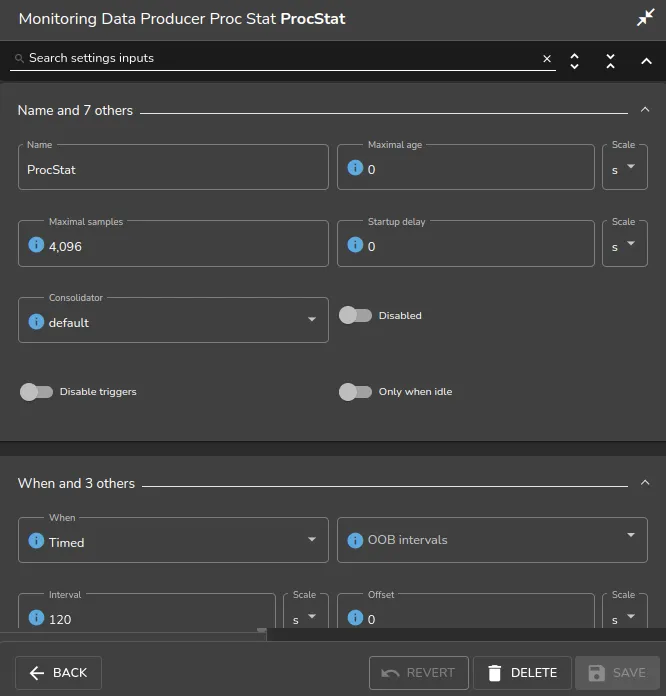Open info icon for Consolidator
The height and width of the screenshot is (696, 666).
coord(36,321)
